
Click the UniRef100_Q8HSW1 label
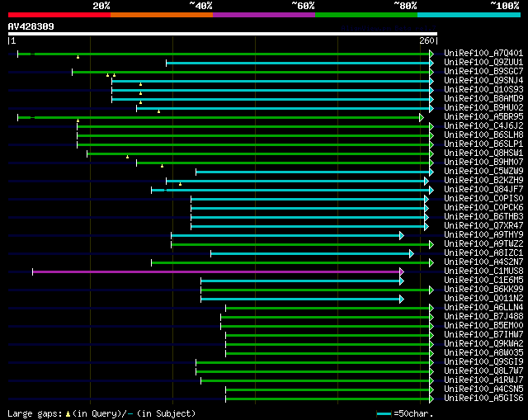[x=483, y=153]
